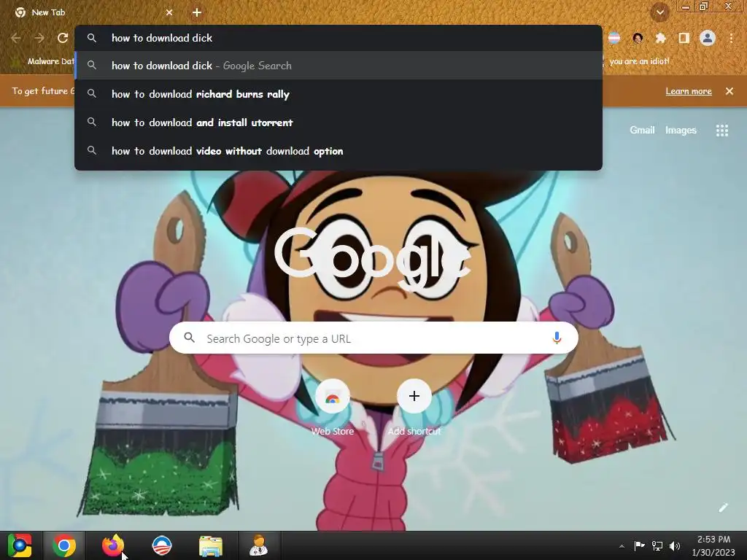Open the Google apps grid
Image resolution: width=747 pixels, height=560 pixels.
pos(722,131)
